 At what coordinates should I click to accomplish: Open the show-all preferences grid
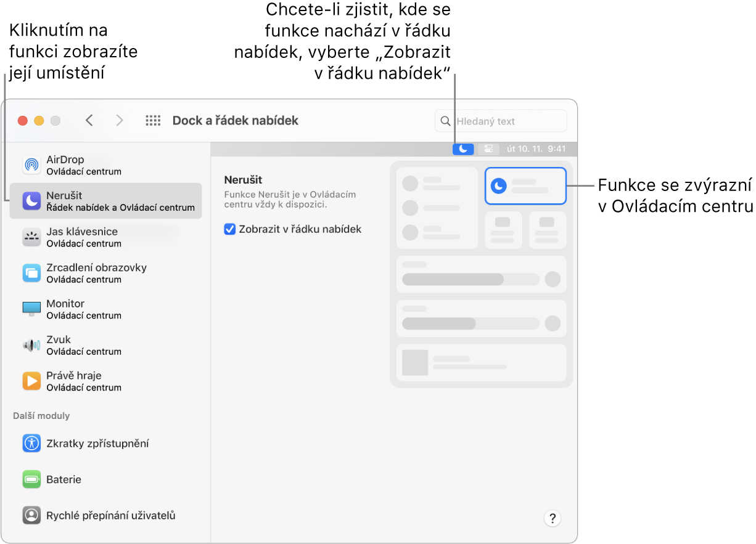[x=153, y=120]
